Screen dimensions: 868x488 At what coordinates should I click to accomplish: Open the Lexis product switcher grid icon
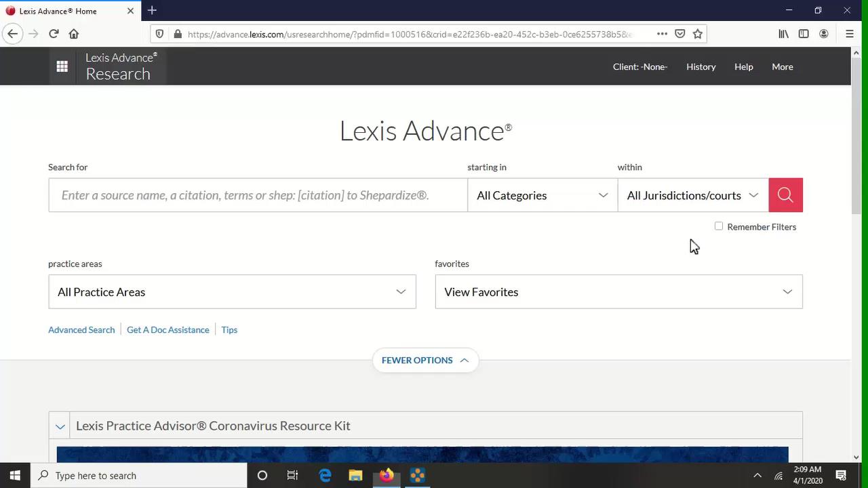62,66
